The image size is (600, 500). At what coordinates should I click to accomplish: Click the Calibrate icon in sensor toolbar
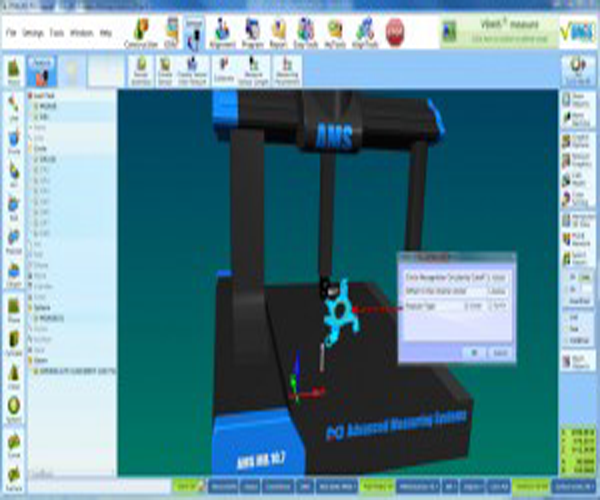224,70
